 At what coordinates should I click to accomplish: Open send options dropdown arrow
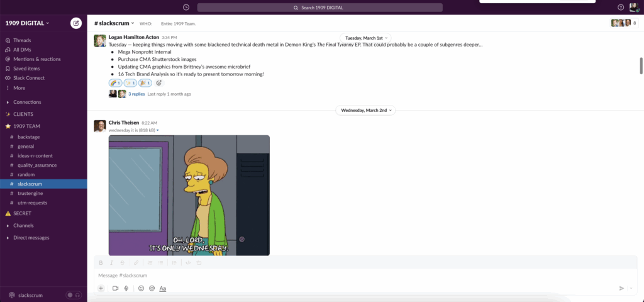tap(631, 288)
